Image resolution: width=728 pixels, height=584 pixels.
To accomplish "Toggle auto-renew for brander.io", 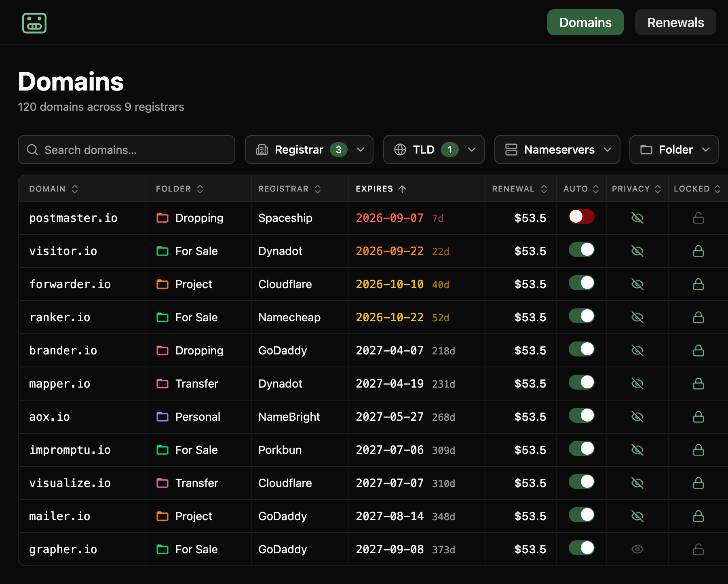I will [582, 349].
